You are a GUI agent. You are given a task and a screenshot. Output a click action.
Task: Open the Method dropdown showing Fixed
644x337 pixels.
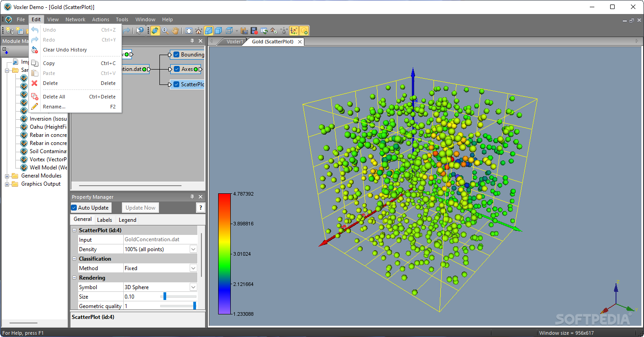[x=193, y=268]
